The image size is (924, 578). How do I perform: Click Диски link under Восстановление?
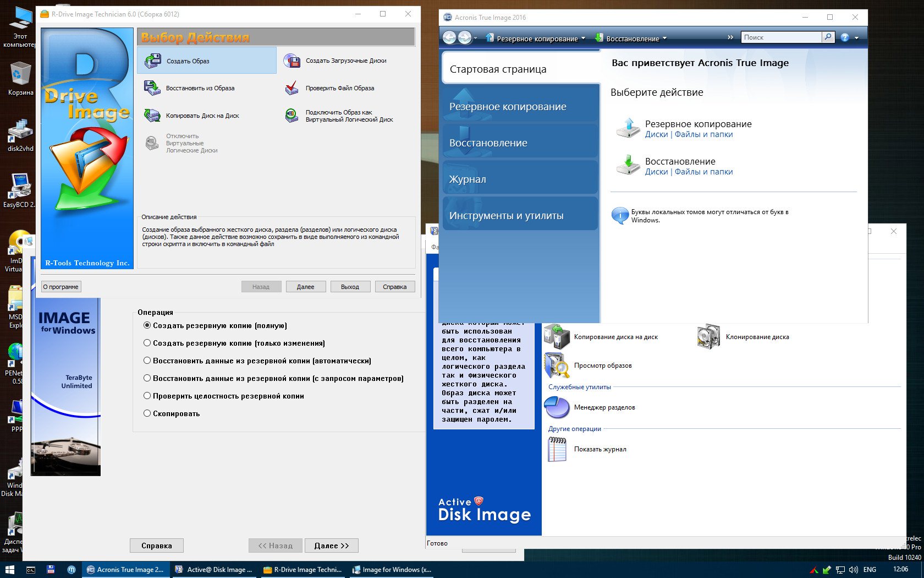pyautogui.click(x=656, y=172)
